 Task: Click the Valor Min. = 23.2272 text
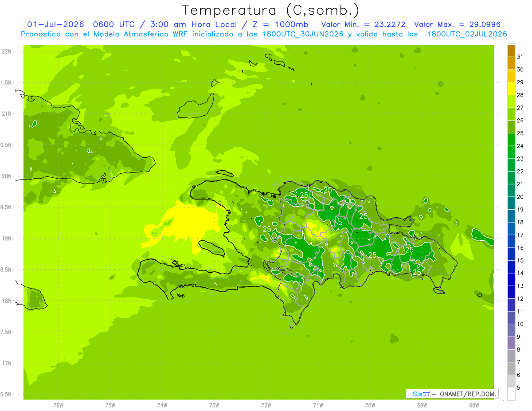coord(363,24)
